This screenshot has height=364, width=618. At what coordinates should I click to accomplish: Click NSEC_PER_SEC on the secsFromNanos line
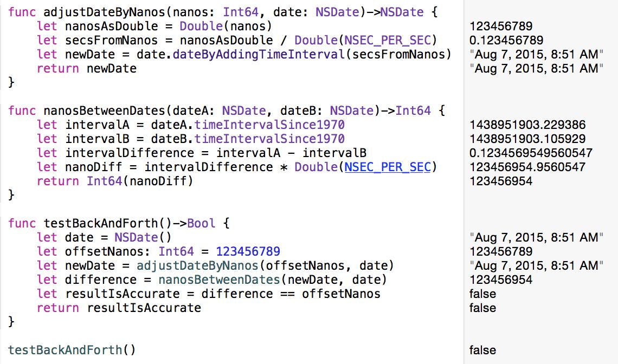tap(388, 40)
